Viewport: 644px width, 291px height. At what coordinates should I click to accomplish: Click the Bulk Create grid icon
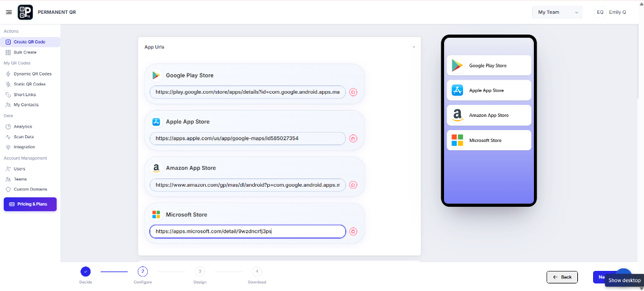pyautogui.click(x=8, y=53)
